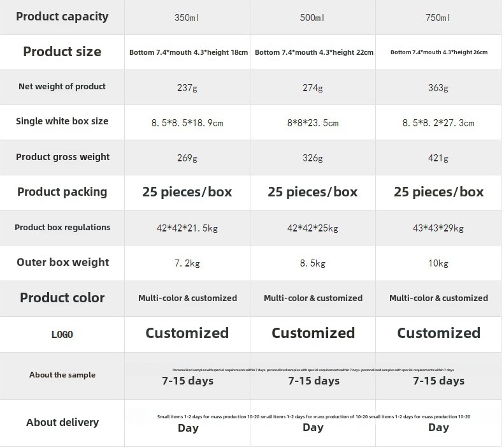Screen dimensions: 504x447
Task: Select the 500ml capacity cell
Action: click(312, 17)
